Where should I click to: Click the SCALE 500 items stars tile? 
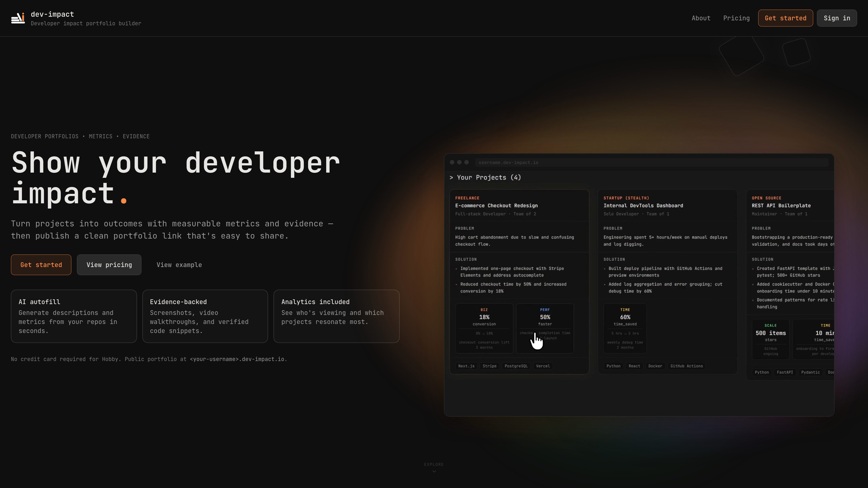(x=771, y=339)
